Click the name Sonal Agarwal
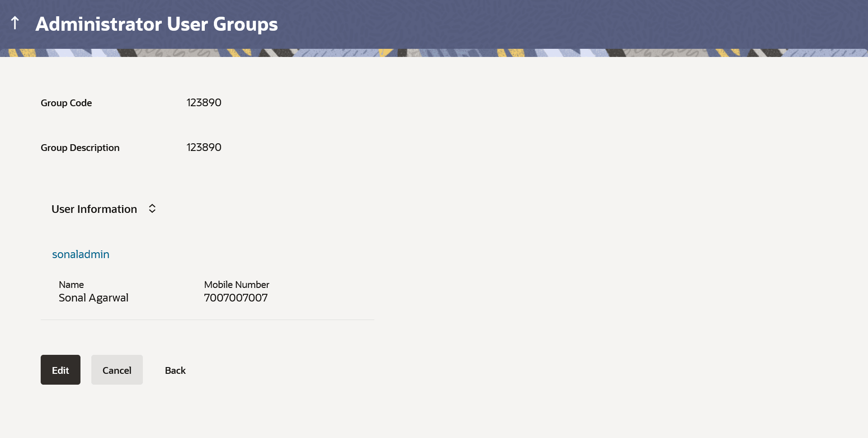The image size is (868, 438). click(x=94, y=298)
